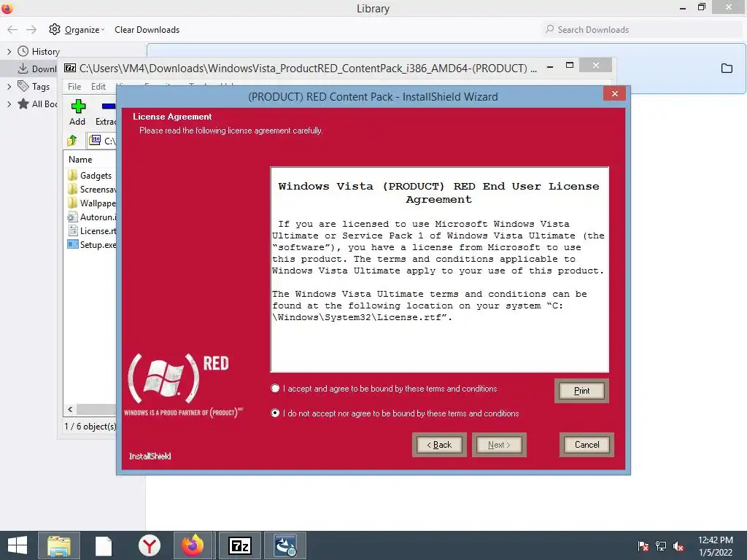The width and height of the screenshot is (747, 560).
Task: Click the ISO icon in 7-Zip address bar
Action: tap(96, 140)
